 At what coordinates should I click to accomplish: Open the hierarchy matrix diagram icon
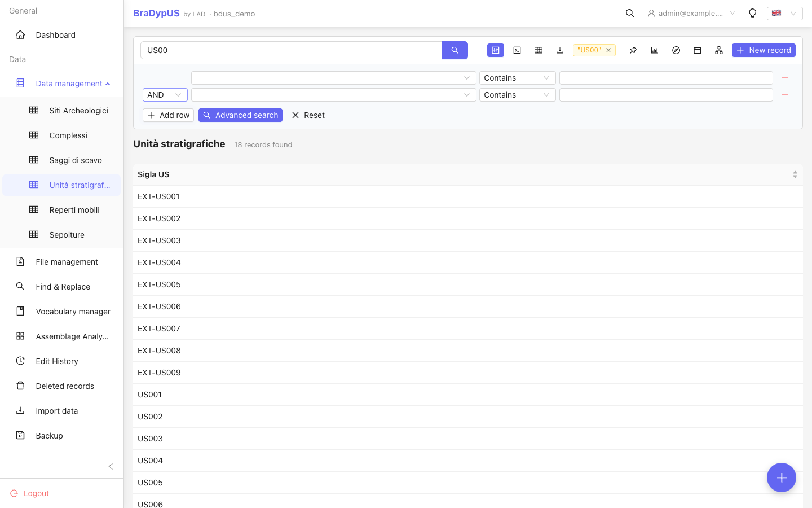[x=719, y=50]
